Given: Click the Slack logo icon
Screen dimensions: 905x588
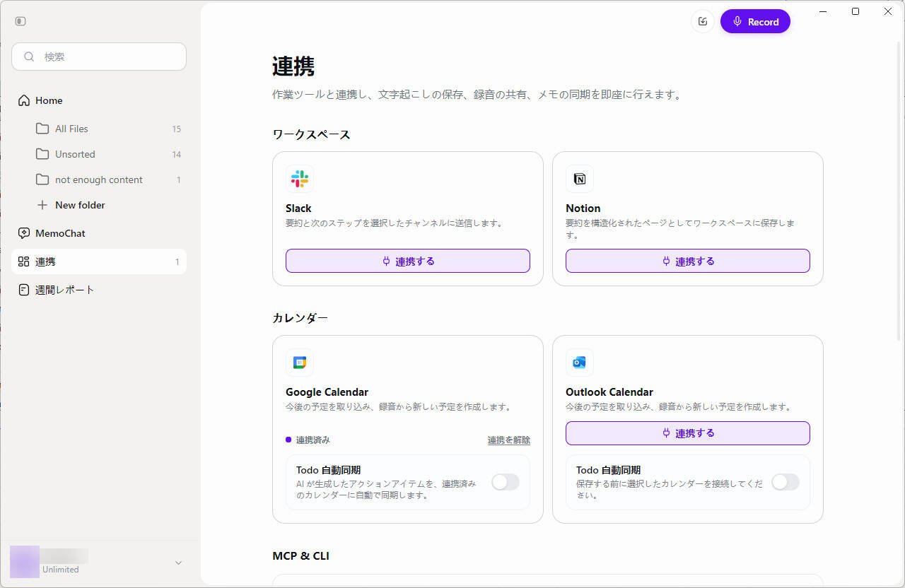Looking at the screenshot, I should click(300, 179).
